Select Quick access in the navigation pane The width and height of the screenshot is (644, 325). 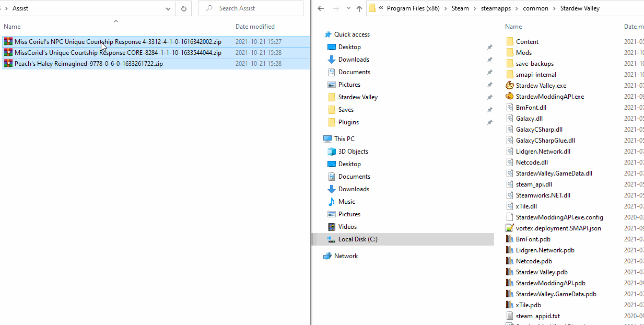(352, 34)
